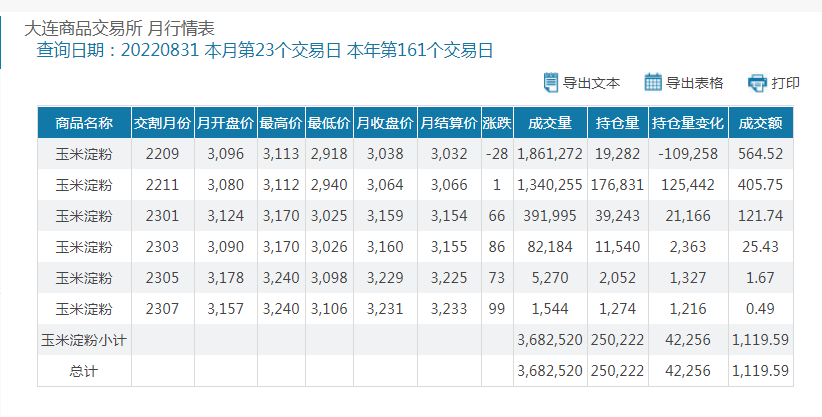This screenshot has width=822, height=417.
Task: Click the 总计 total row label
Action: click(84, 371)
